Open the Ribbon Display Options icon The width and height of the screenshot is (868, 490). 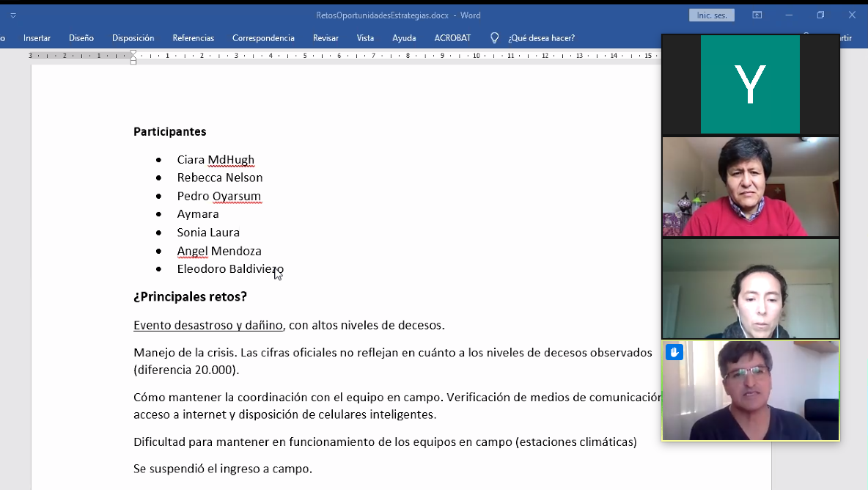757,15
